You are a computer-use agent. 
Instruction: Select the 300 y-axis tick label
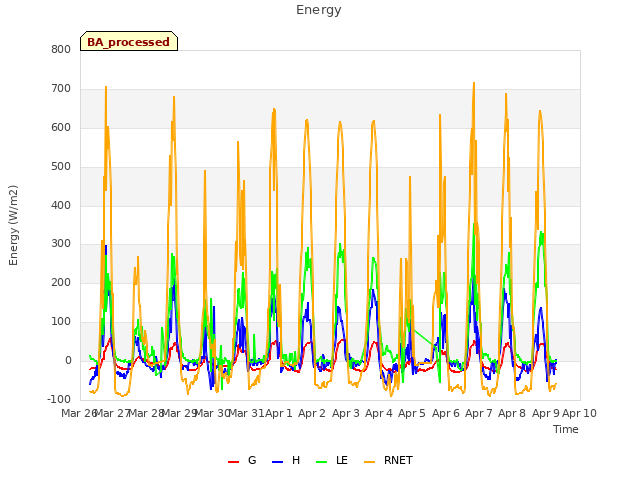click(x=61, y=244)
